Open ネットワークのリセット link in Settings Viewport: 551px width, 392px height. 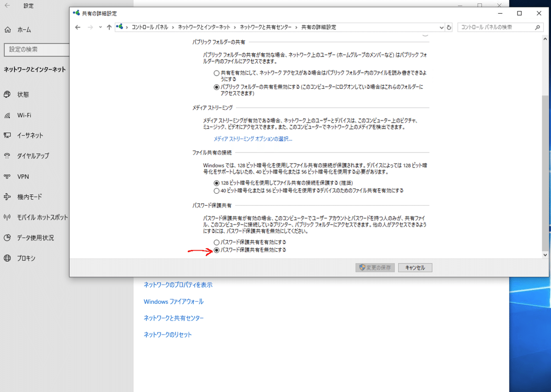(168, 335)
